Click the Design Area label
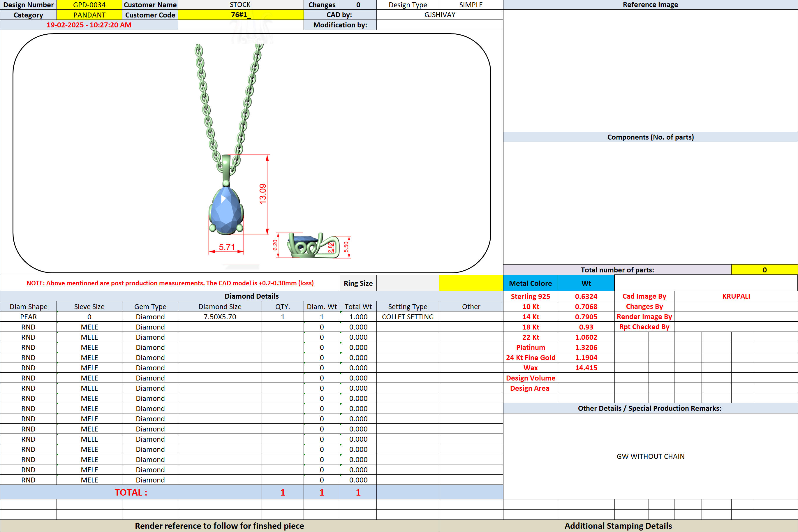798x532 pixels. (531, 388)
